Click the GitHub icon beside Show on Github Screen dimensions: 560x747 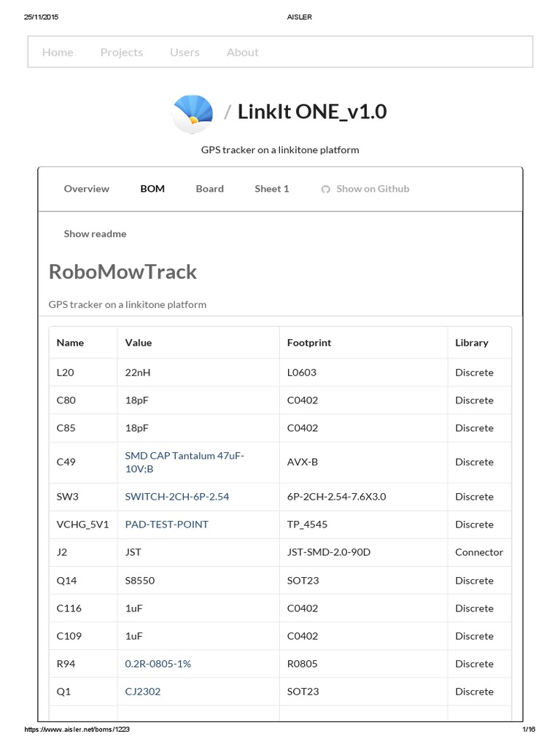click(325, 190)
